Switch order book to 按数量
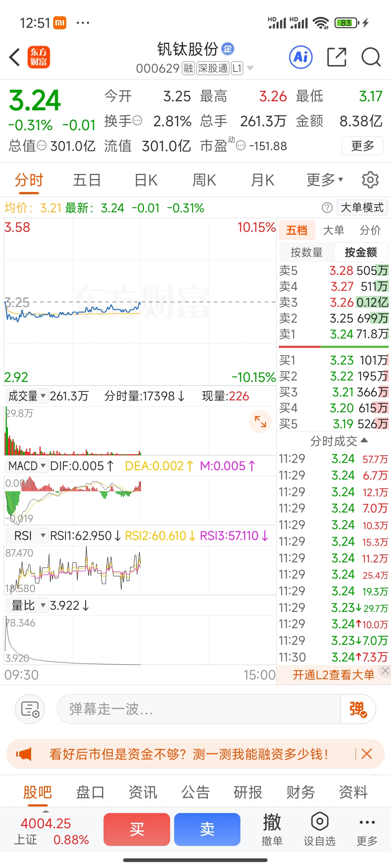The image size is (391, 868). point(307,252)
